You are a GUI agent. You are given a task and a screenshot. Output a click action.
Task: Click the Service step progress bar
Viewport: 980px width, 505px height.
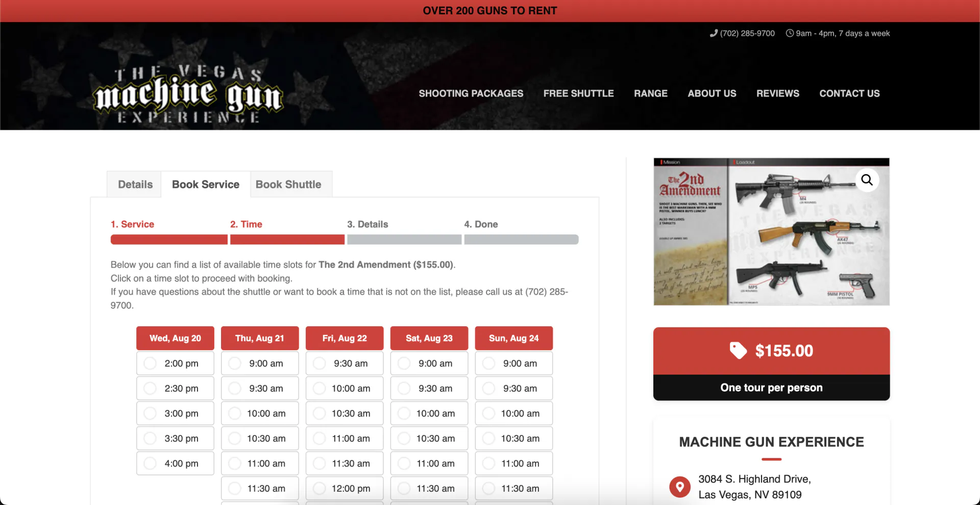pos(169,239)
